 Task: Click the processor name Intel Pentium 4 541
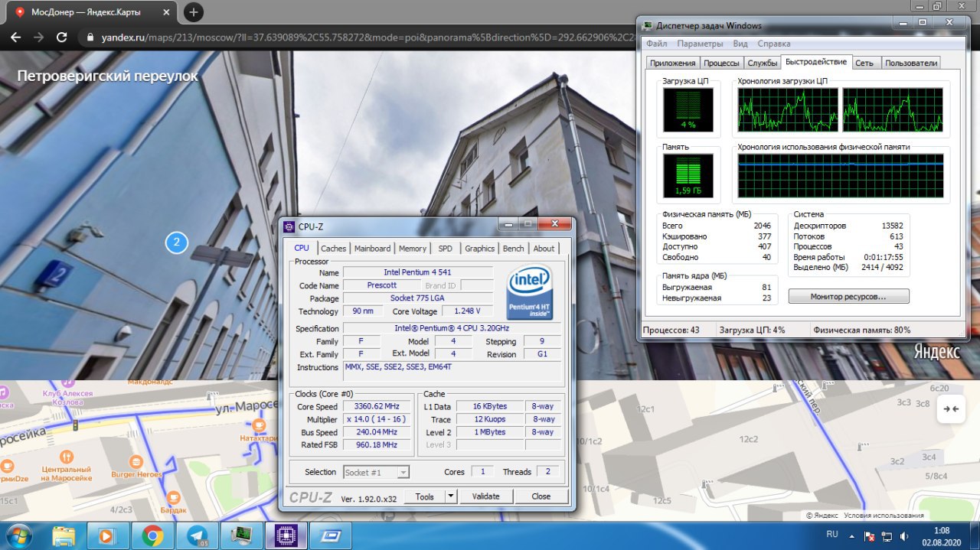click(x=418, y=272)
